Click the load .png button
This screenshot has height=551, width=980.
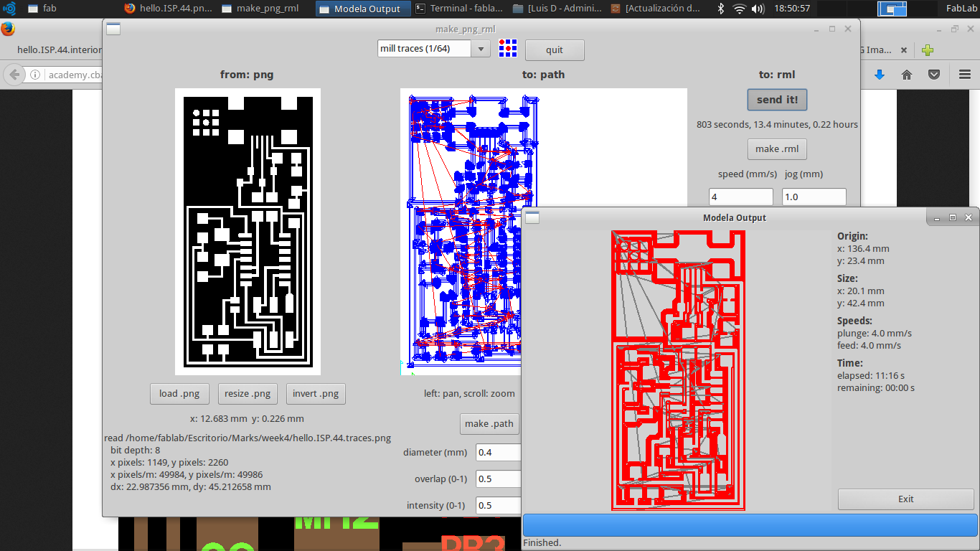pyautogui.click(x=179, y=394)
